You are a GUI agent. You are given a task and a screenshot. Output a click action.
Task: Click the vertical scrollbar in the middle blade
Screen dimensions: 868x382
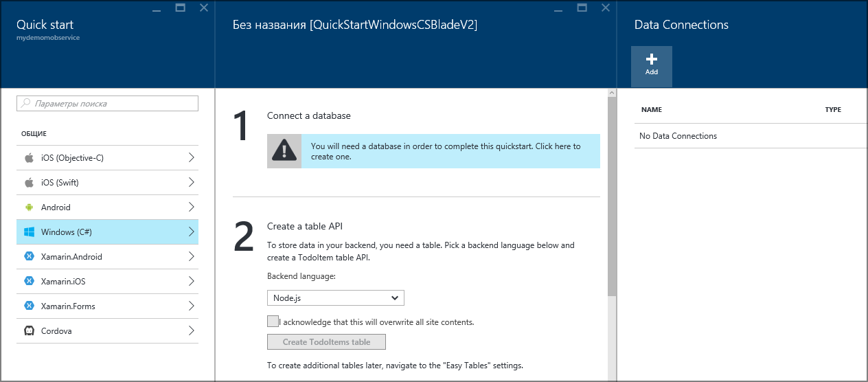click(x=612, y=196)
